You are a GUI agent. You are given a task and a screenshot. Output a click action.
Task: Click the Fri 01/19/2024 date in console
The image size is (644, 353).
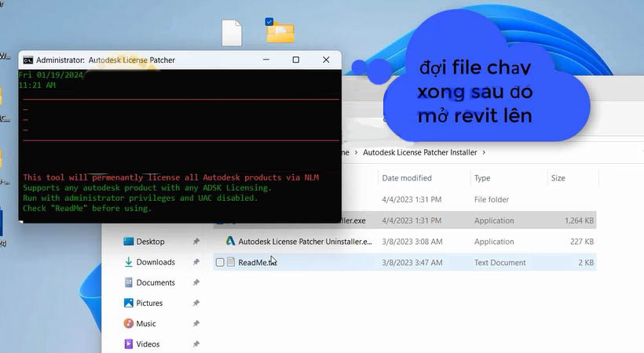[51, 75]
